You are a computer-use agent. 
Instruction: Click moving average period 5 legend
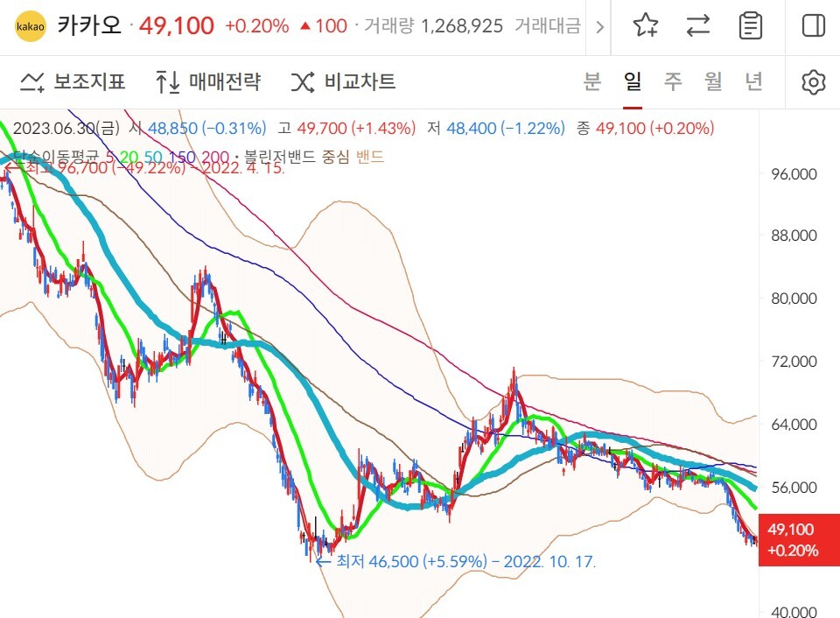[109, 157]
